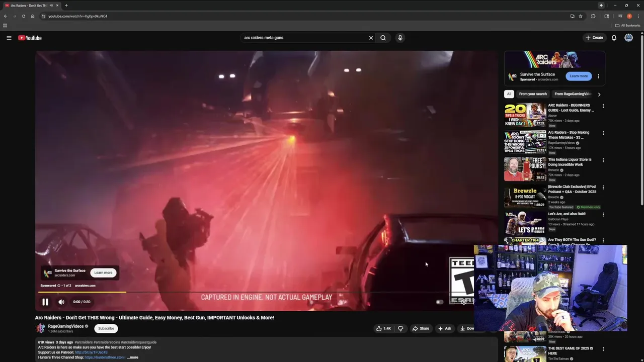Open menu for THE BEST GAME OF 2025 video

pos(603,349)
